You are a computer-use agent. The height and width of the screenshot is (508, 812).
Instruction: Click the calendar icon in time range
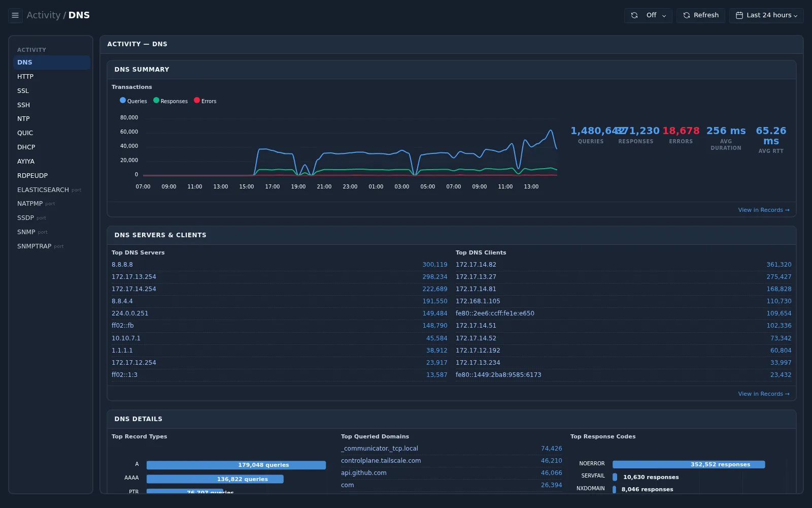point(739,15)
